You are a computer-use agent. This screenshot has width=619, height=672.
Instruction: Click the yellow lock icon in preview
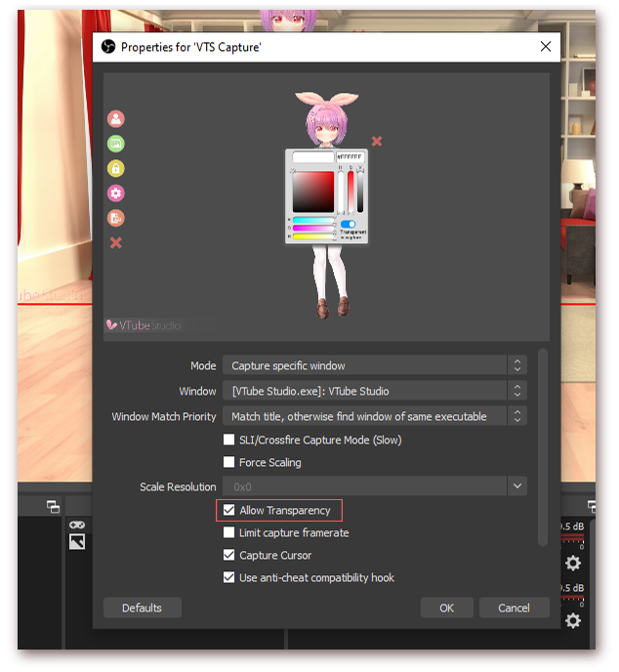(115, 168)
